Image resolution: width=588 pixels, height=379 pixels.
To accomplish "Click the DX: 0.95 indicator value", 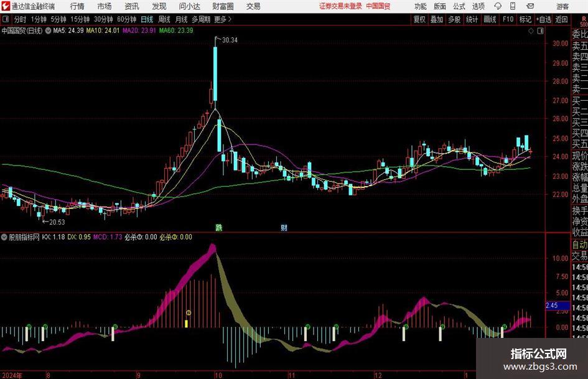I will (x=79, y=237).
